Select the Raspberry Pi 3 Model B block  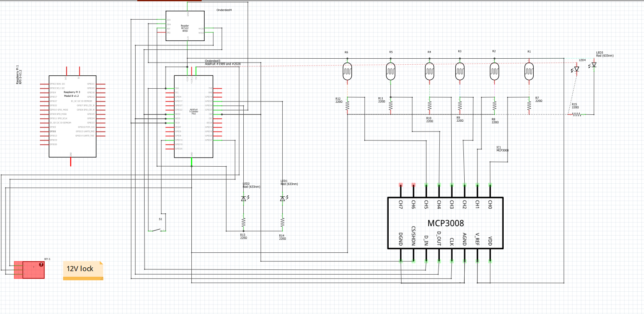(73, 116)
